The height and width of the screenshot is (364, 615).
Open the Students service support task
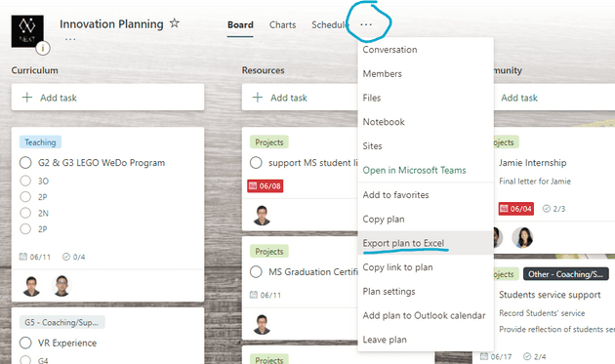[550, 295]
